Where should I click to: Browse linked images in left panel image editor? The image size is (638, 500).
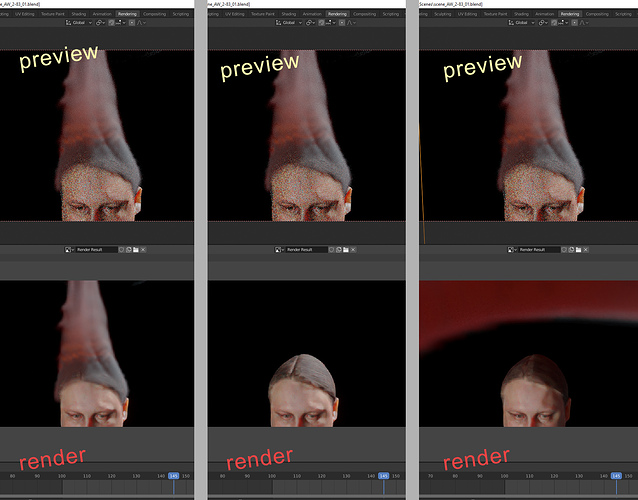point(69,249)
